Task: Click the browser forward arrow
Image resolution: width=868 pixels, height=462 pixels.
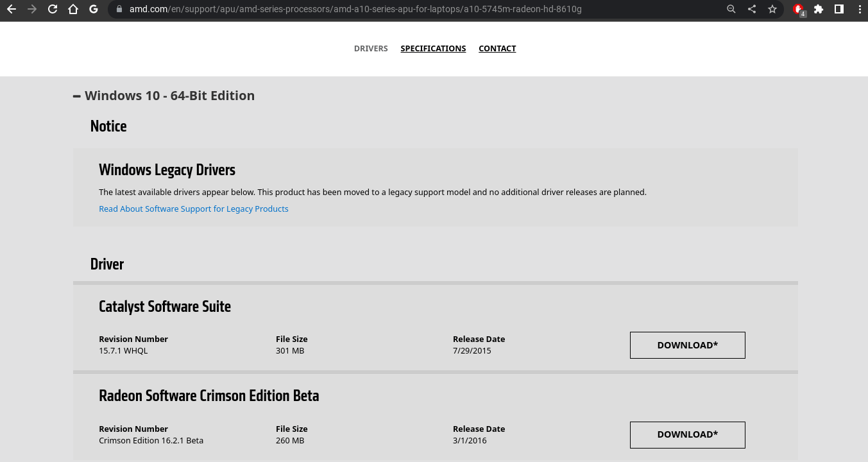Action: tap(32, 9)
